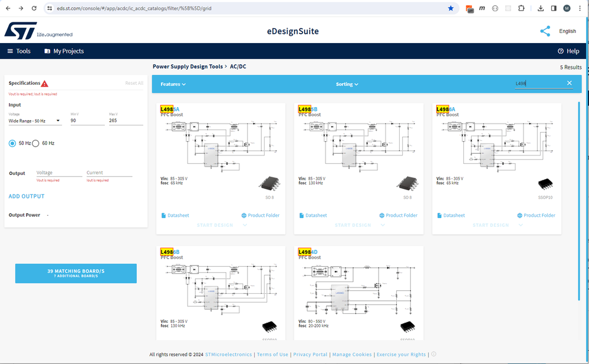The image size is (589, 364).
Task: Open Product Folder for L4985B
Action: [x=398, y=216]
